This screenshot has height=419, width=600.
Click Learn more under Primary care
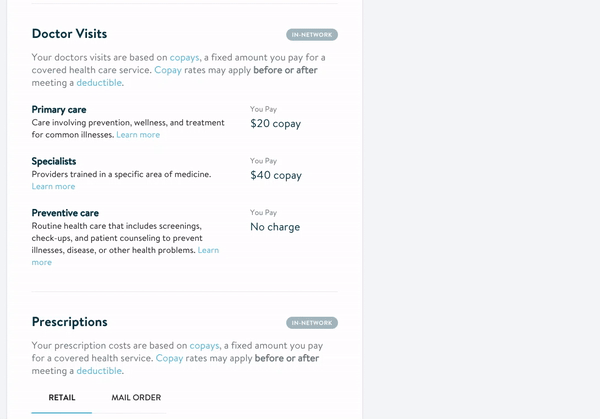pos(138,135)
